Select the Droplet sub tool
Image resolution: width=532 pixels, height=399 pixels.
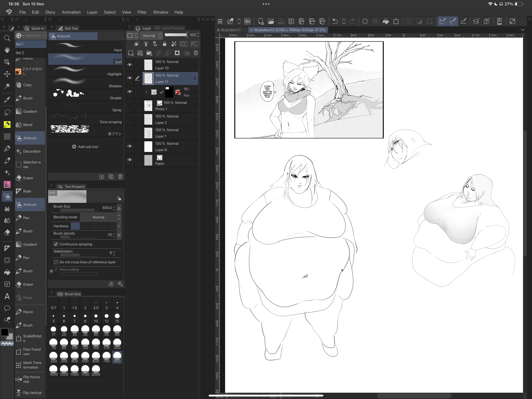pyautogui.click(x=85, y=95)
